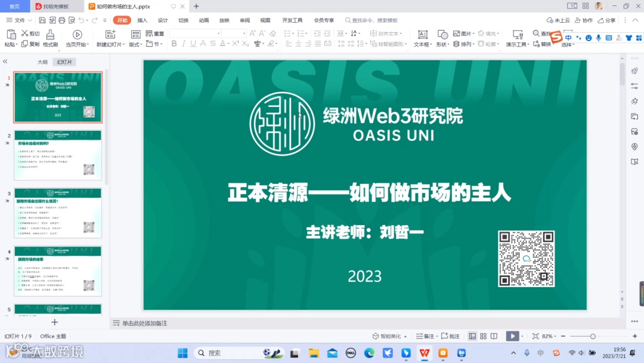
Task: Open the 动画 animation tab
Action: pyautogui.click(x=204, y=20)
